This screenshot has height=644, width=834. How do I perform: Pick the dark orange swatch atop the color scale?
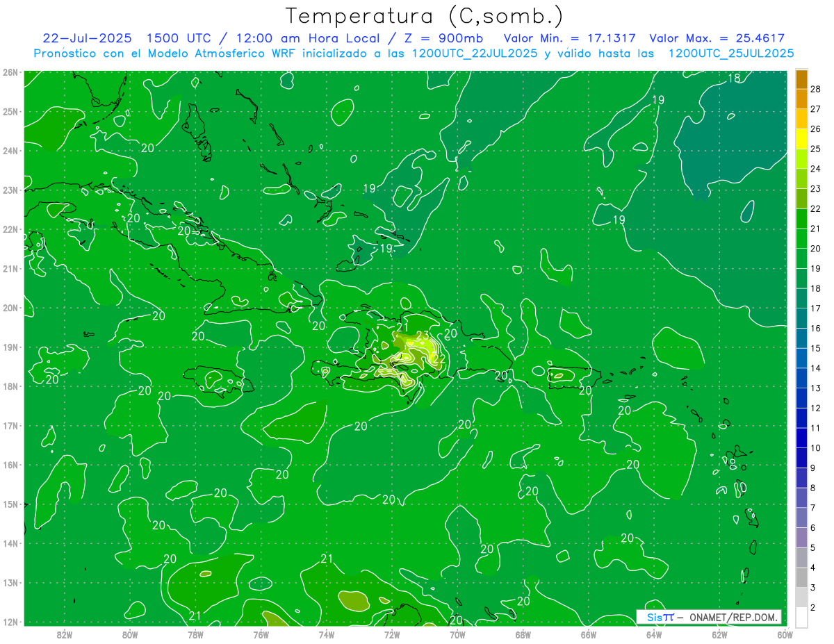801,79
